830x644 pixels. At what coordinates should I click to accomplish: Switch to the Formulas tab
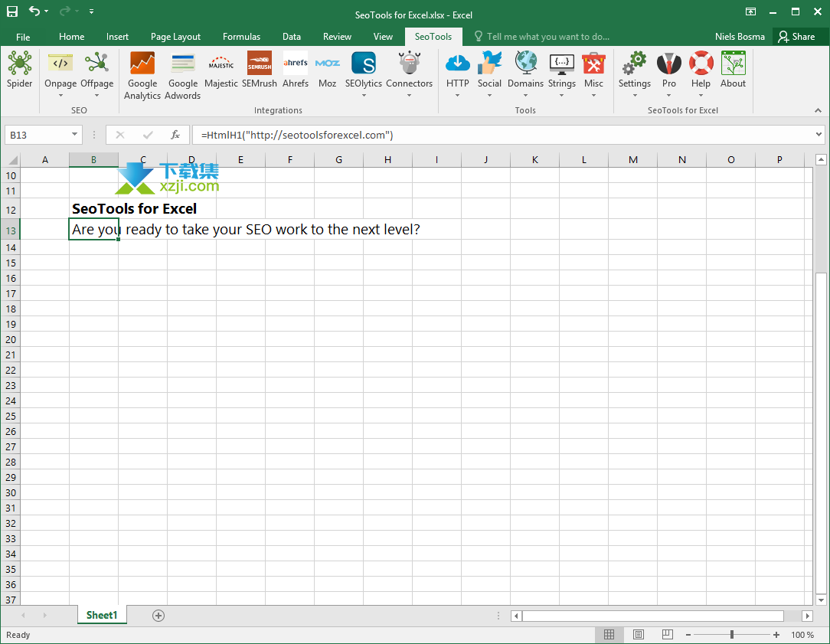click(241, 37)
